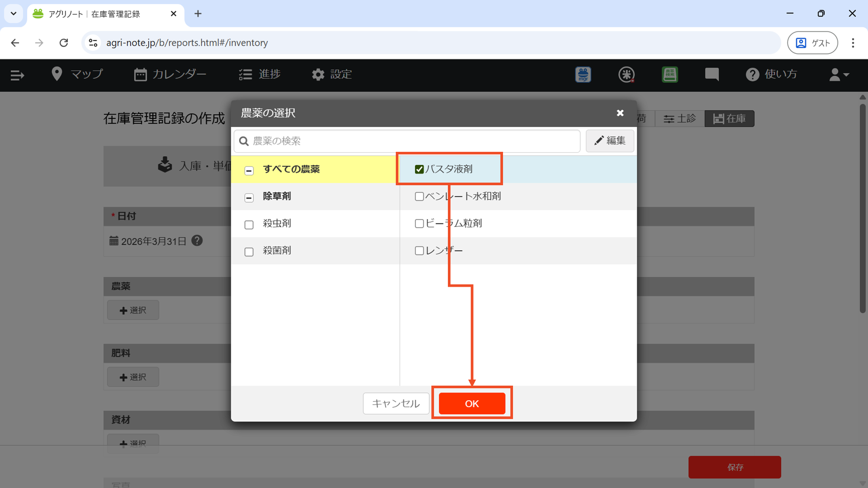
Task: Check the 殺虫剤 category checkbox
Action: (x=249, y=225)
